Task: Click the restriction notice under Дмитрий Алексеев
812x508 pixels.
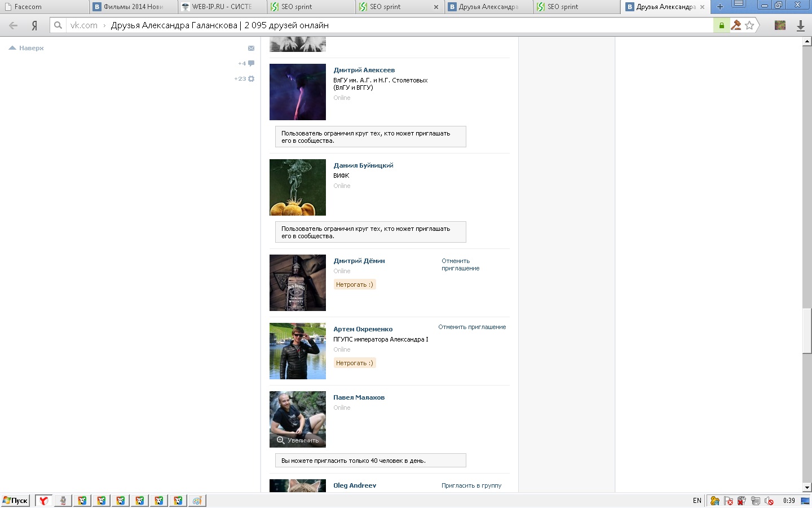Action: tap(370, 137)
